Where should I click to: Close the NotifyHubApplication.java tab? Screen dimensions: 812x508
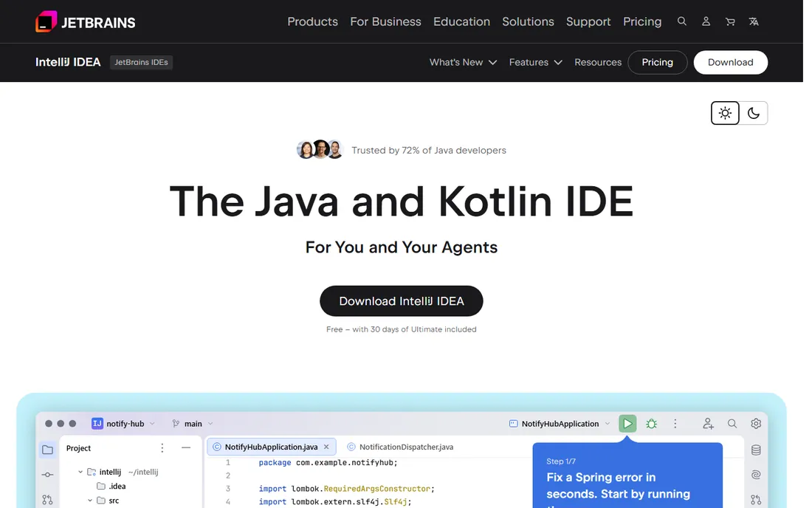326,447
